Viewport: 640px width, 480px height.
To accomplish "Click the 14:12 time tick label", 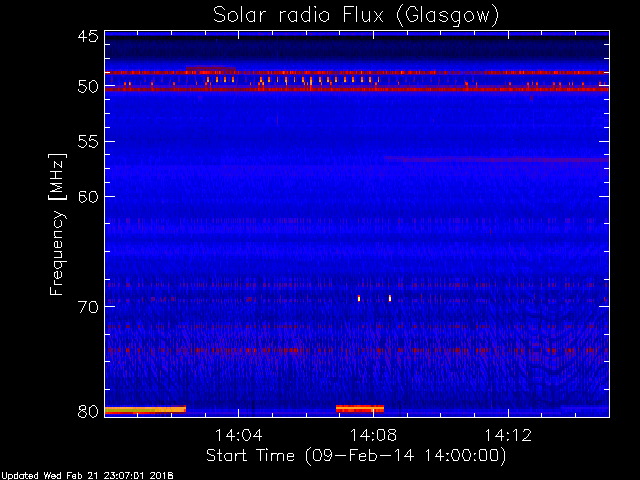I will (x=508, y=435).
